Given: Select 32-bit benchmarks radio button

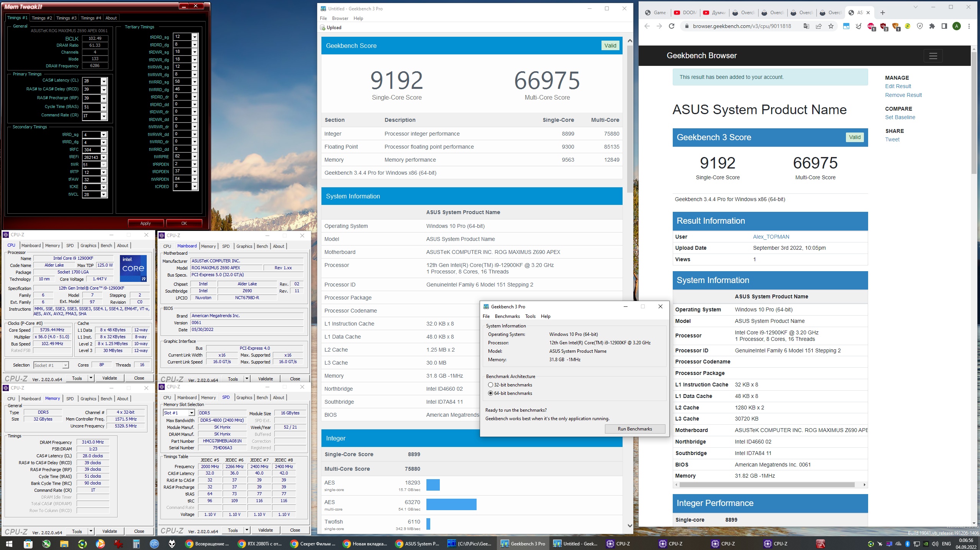Looking at the screenshot, I should pos(490,385).
